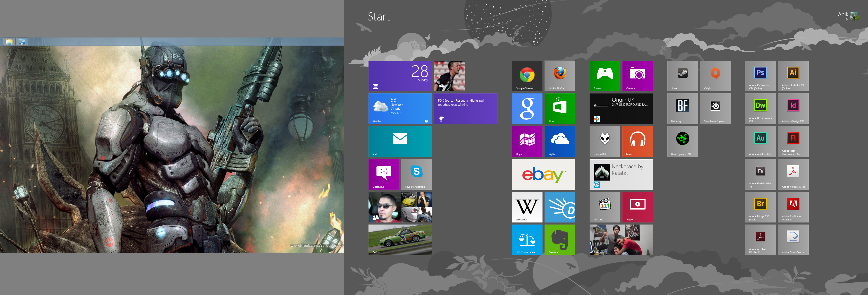Launch Razer Synapse 2.0

click(x=682, y=141)
